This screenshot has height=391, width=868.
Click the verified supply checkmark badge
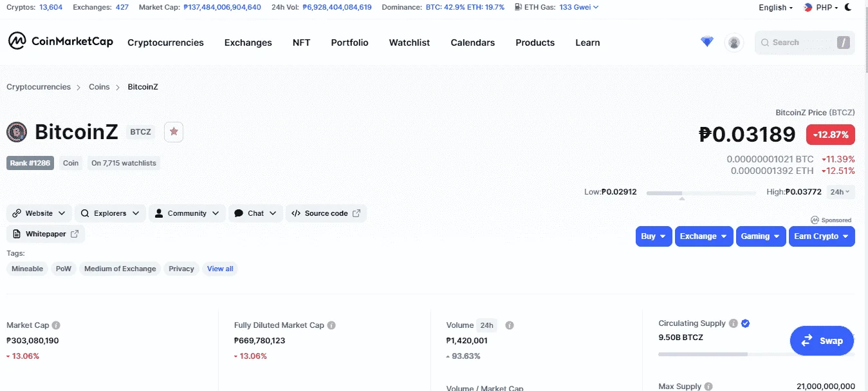point(745,323)
